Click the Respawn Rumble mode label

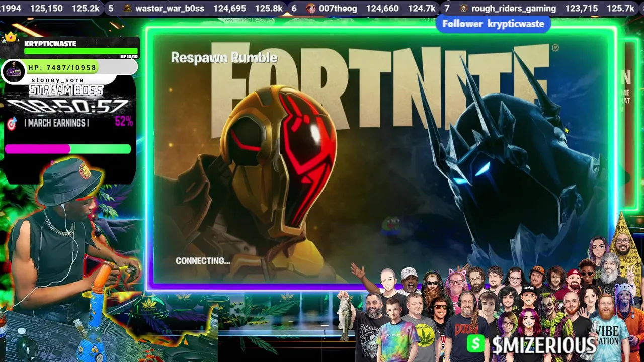[224, 58]
